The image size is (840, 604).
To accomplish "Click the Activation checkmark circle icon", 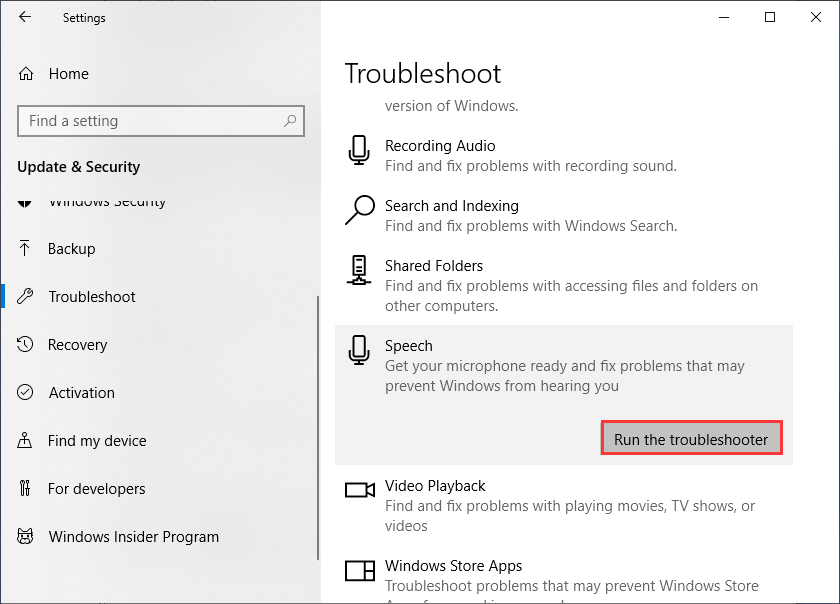I will coord(25,392).
